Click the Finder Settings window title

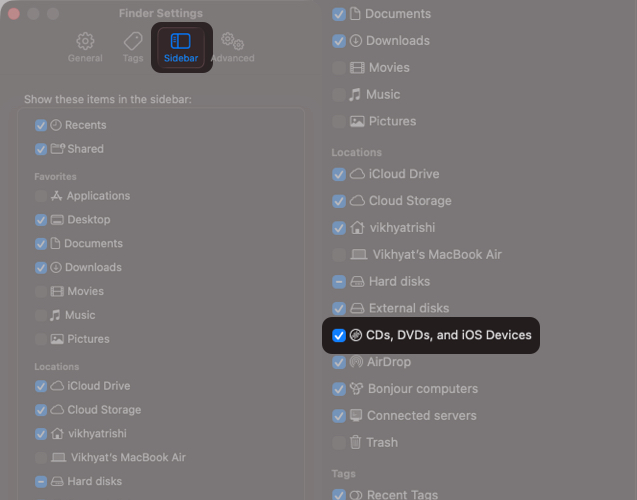(x=161, y=14)
